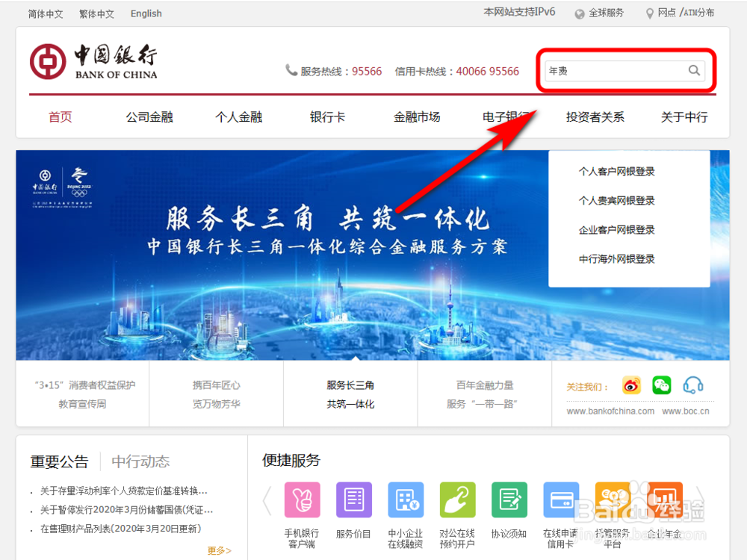Open 全球服务 globe link

pos(599,13)
